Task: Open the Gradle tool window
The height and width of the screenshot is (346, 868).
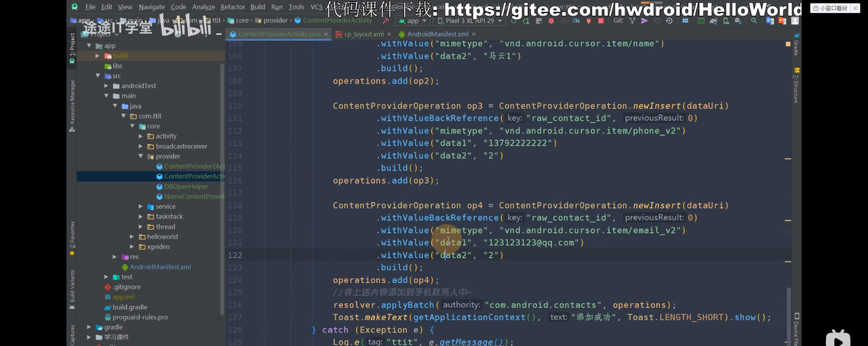Action: pyautogui.click(x=796, y=44)
